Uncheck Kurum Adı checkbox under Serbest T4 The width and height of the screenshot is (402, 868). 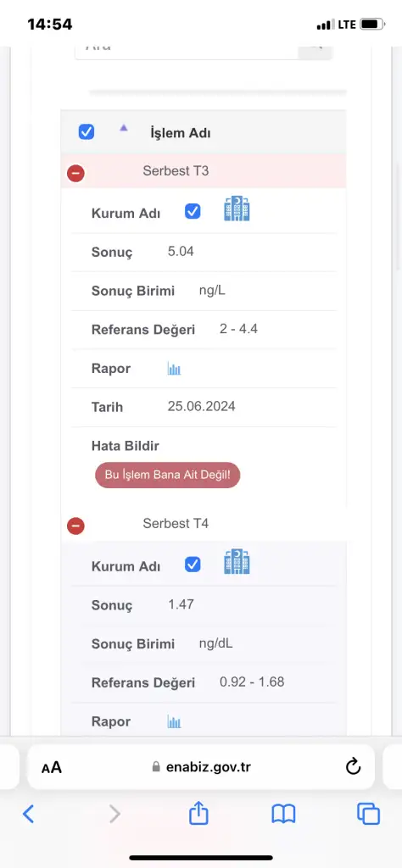coord(193,565)
